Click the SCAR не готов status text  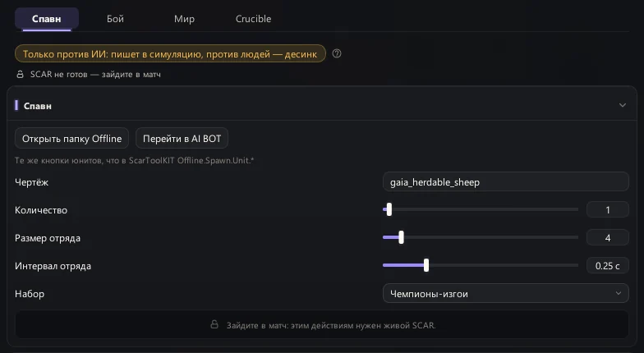(x=95, y=75)
